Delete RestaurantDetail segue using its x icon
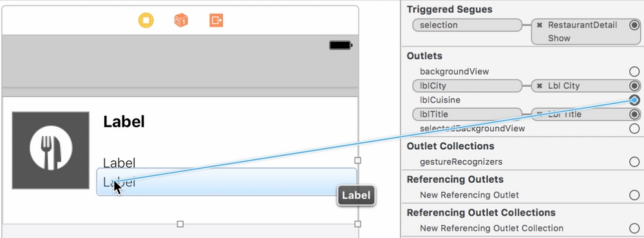644x238 pixels. [x=540, y=25]
